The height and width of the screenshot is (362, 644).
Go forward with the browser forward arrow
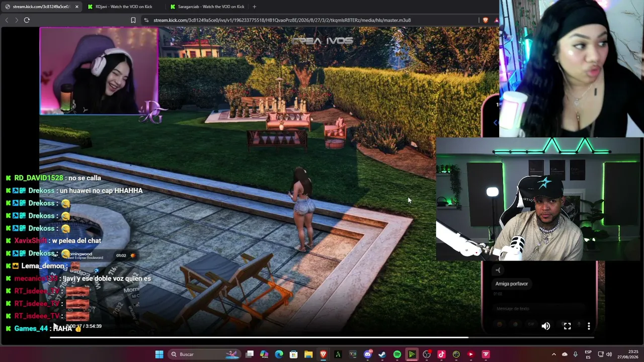[x=17, y=20]
